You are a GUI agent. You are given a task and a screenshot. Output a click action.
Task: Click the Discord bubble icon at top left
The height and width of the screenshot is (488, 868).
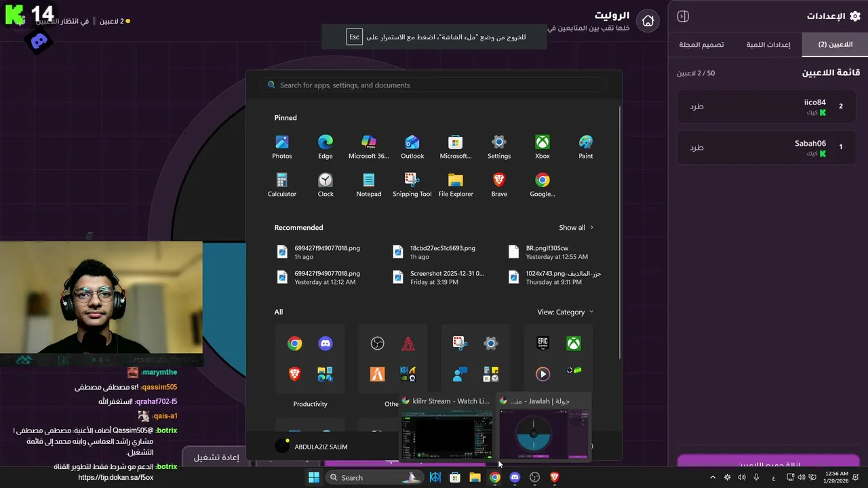[x=39, y=42]
